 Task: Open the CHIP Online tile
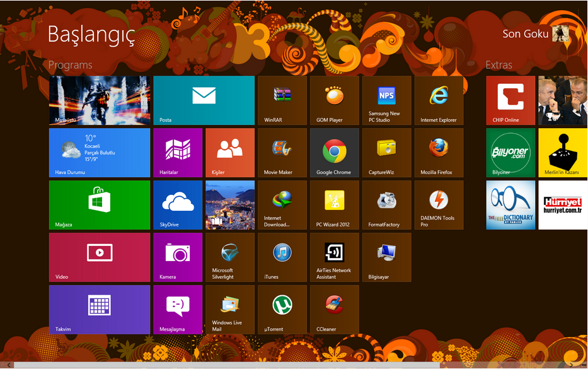[510, 100]
